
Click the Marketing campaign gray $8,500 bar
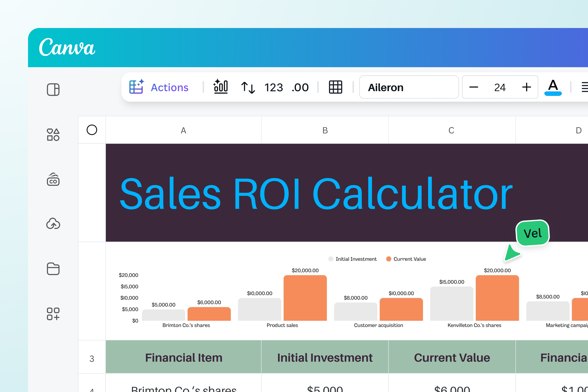548,311
